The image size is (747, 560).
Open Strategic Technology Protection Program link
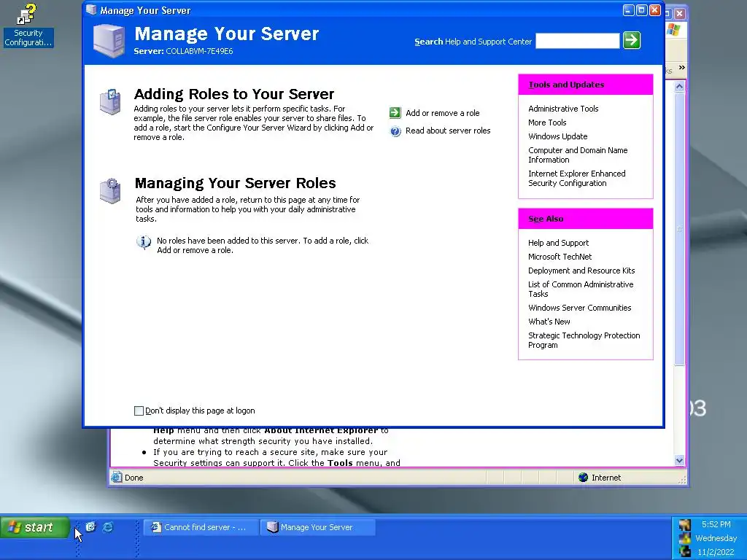click(x=584, y=340)
